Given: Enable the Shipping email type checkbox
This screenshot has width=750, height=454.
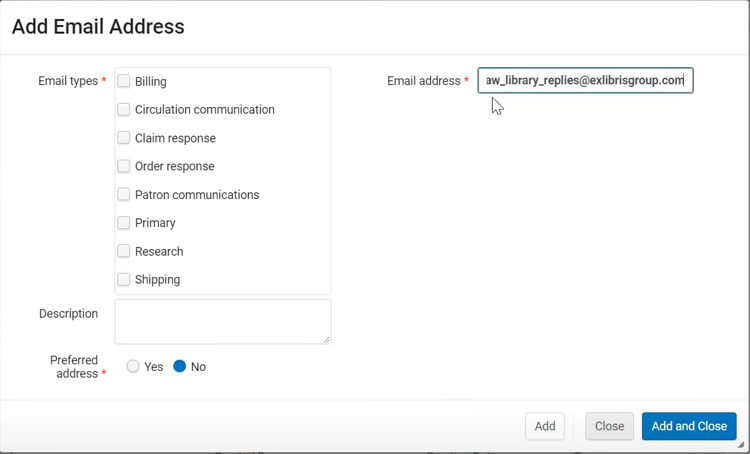Looking at the screenshot, I should coord(124,279).
